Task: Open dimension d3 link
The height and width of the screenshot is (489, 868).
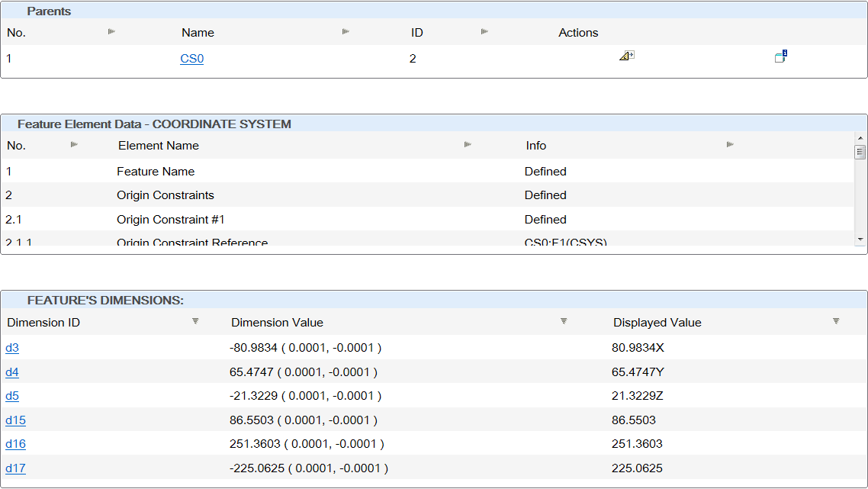Action: (12, 348)
